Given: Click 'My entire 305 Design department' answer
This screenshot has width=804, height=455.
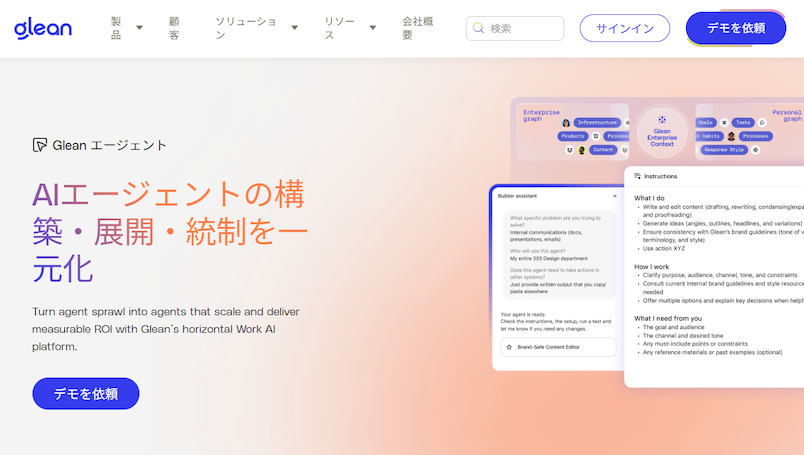Looking at the screenshot, I should [x=549, y=259].
